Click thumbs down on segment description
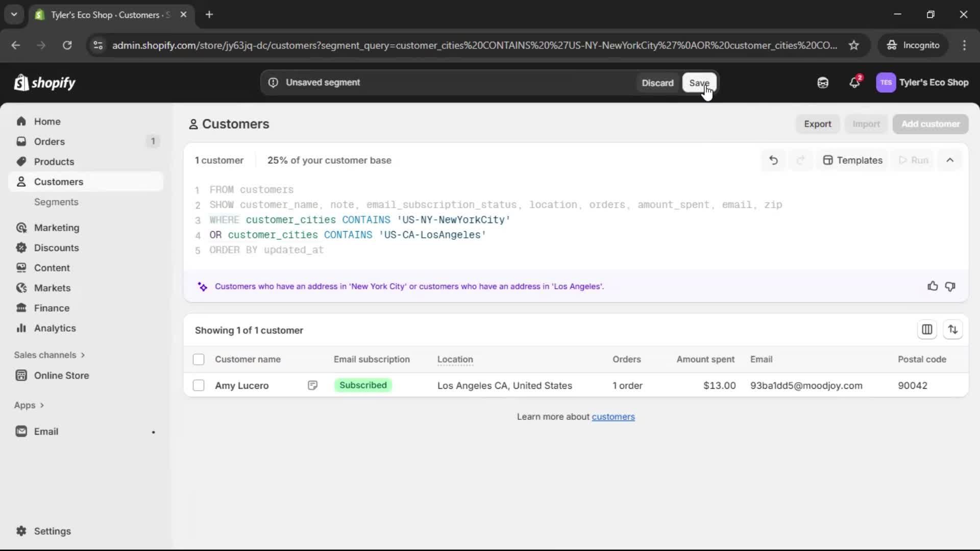This screenshot has width=980, height=551. pos(950,286)
